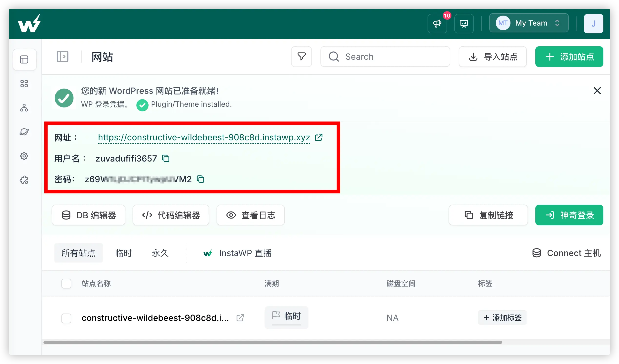The width and height of the screenshot is (619, 364).
Task: Select the 临时 tab
Action: (x=124, y=253)
